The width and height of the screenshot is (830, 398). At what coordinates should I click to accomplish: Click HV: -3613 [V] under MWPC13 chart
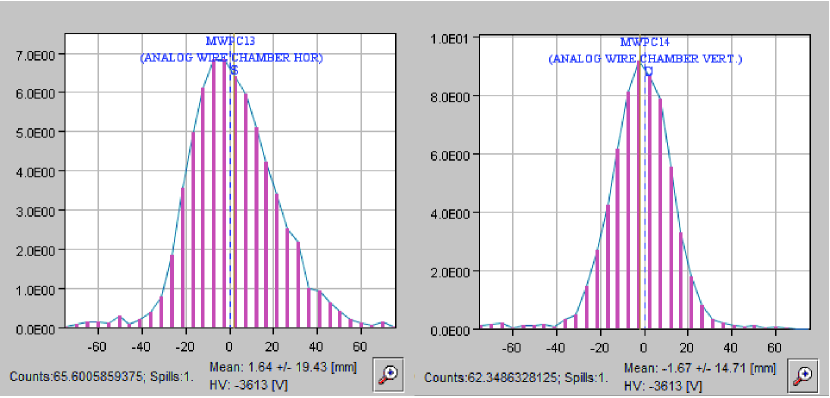249,385
